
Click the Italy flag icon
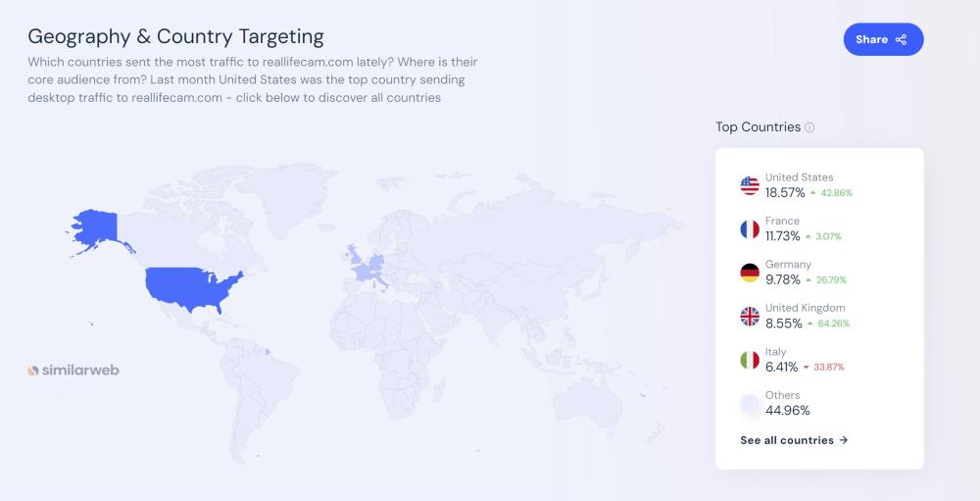750,360
